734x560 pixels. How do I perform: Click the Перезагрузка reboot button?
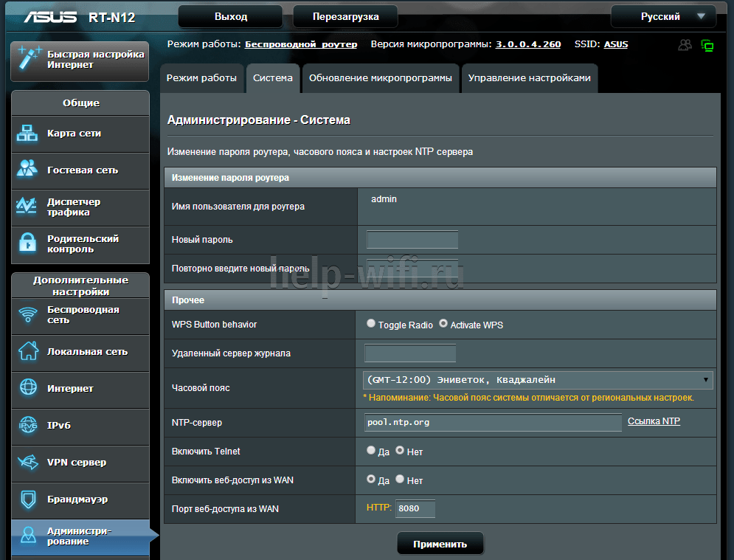[345, 16]
